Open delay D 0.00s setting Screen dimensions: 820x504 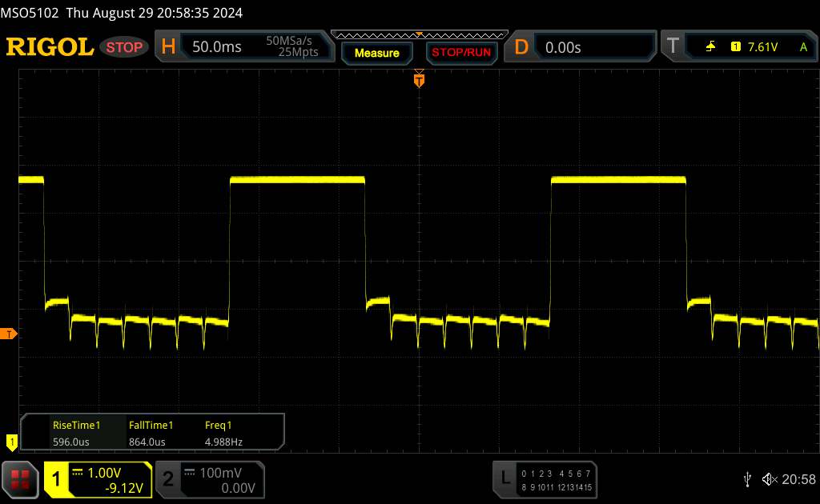580,47
